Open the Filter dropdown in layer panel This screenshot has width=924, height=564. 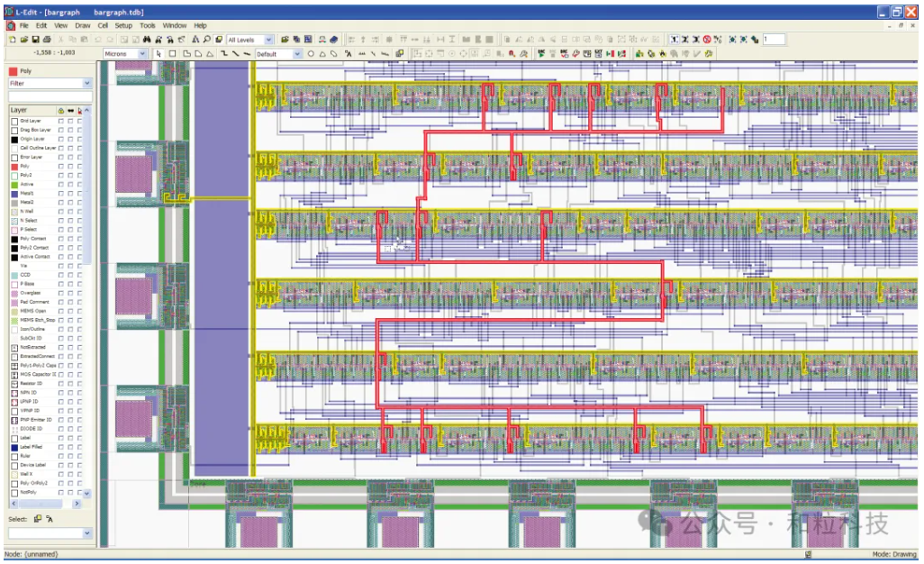point(87,83)
